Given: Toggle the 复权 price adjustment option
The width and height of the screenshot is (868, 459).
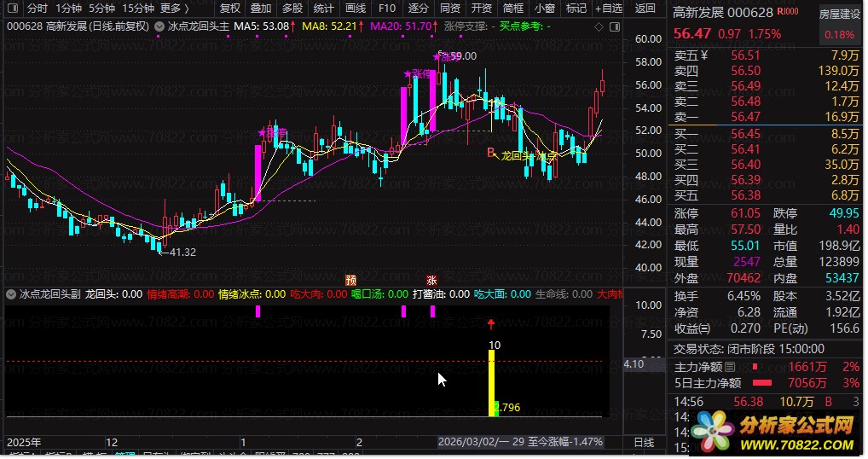Looking at the screenshot, I should pyautogui.click(x=229, y=9).
